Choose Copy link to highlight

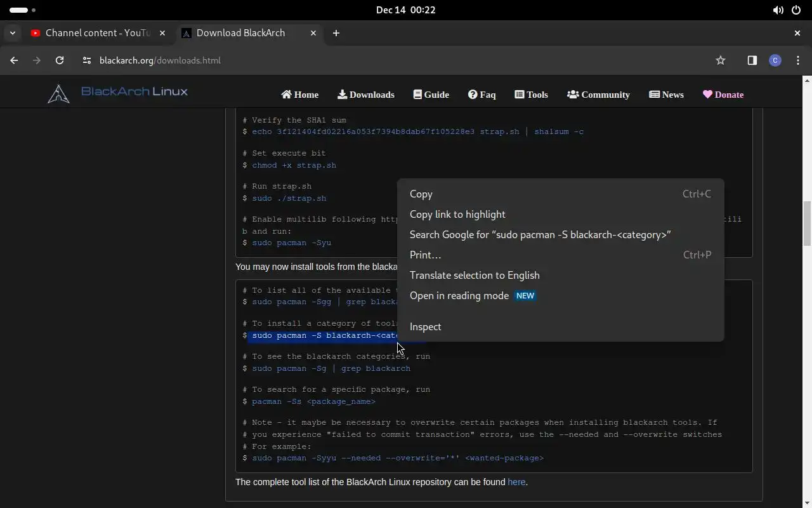(x=560, y=215)
